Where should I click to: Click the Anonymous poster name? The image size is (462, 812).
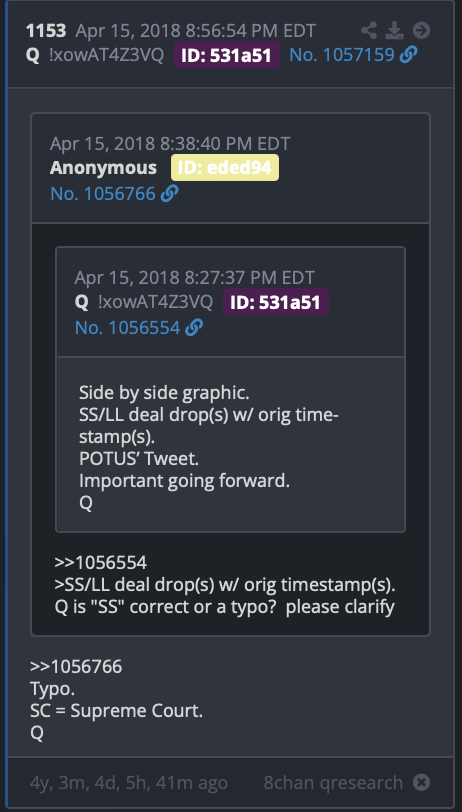click(x=103, y=168)
